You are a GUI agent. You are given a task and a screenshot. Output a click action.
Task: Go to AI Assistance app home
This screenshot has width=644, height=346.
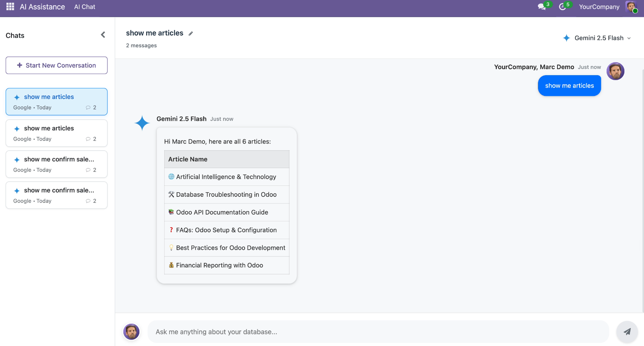click(42, 7)
